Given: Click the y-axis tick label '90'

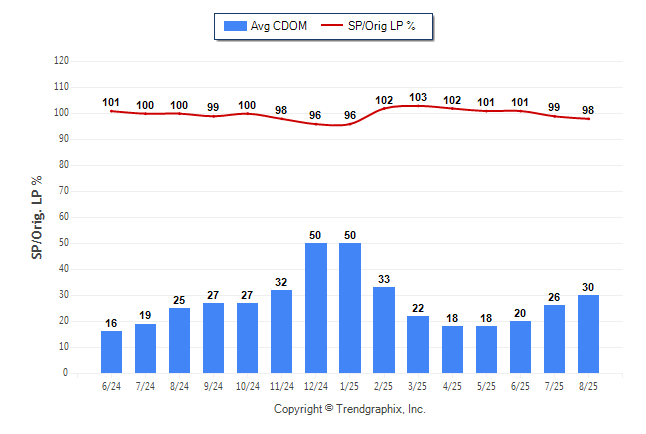Looking at the screenshot, I should point(63,138).
